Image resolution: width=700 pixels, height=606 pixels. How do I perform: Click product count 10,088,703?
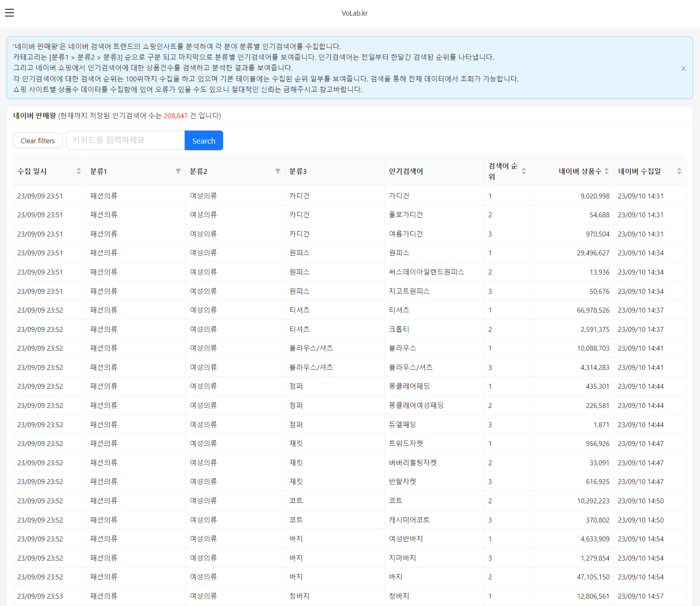(x=593, y=348)
